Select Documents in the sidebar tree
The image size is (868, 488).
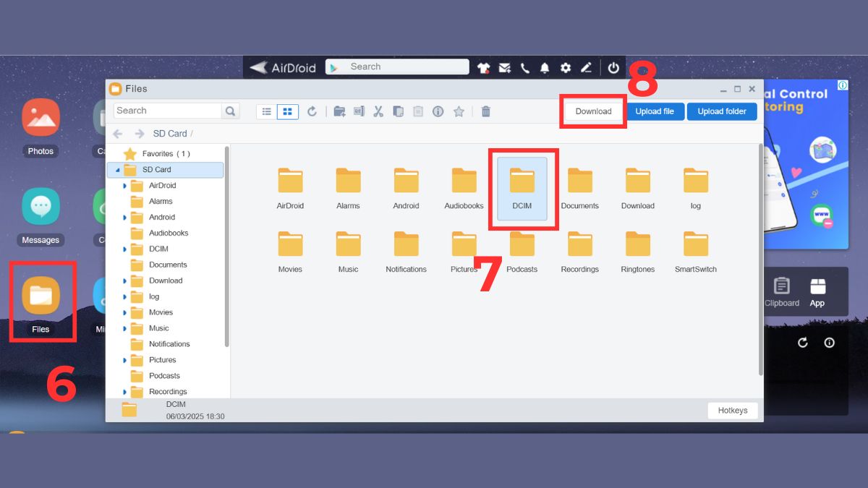(168, 265)
